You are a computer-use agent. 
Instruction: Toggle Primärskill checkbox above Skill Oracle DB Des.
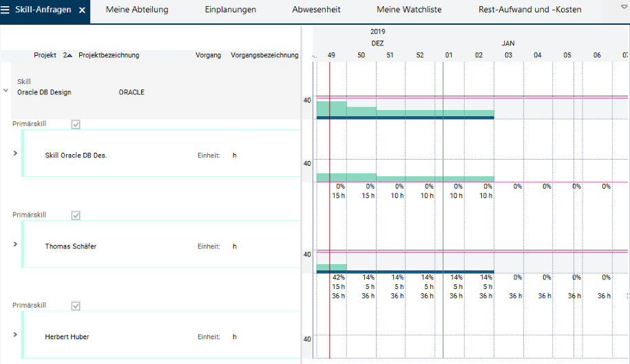(76, 125)
